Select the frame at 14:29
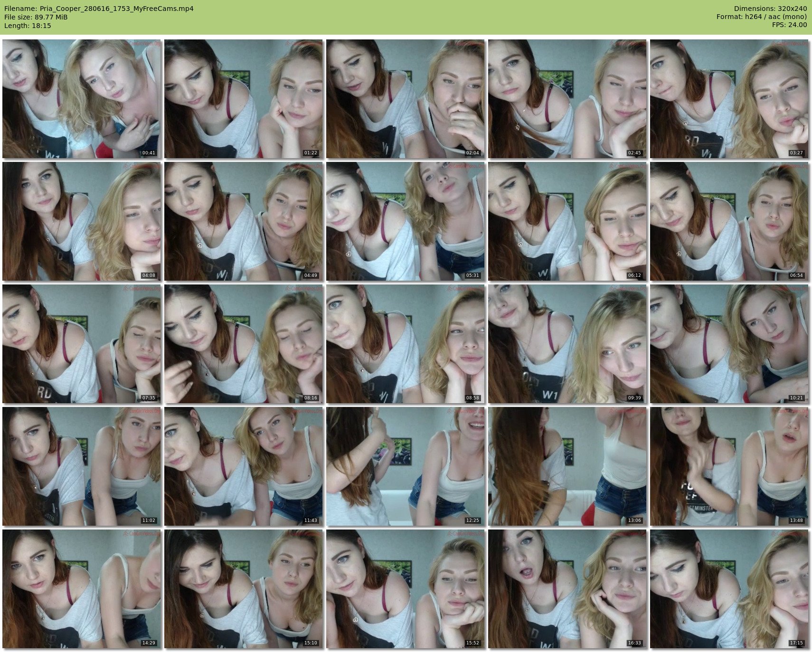Screen dimensions: 812x652 (82, 589)
